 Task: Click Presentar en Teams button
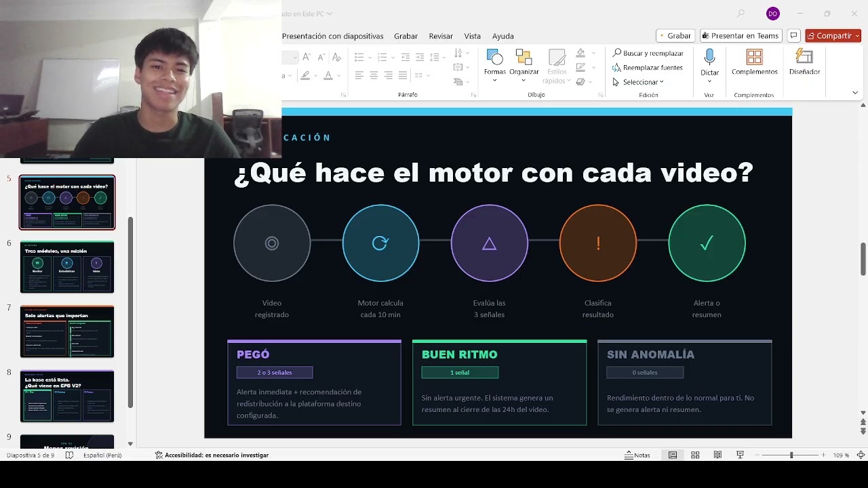pos(741,36)
